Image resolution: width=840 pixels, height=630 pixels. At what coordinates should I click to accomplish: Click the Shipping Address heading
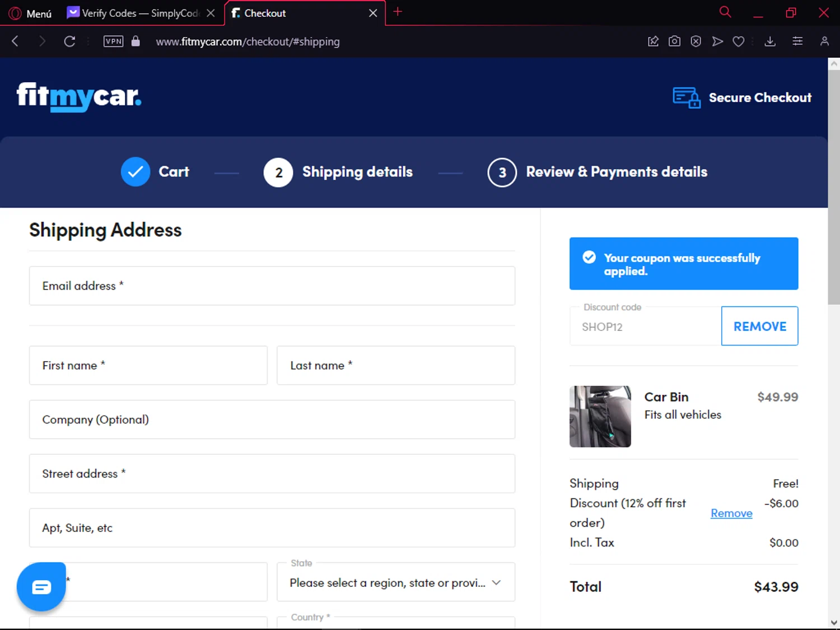tap(105, 230)
